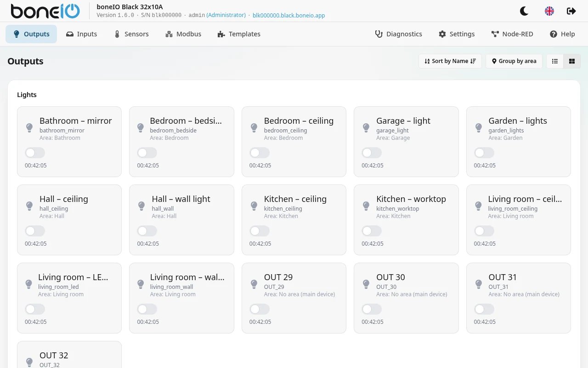The width and height of the screenshot is (588, 368).
Task: Click bulb icon on Bedroom – ceiling card
Action: 254,127
